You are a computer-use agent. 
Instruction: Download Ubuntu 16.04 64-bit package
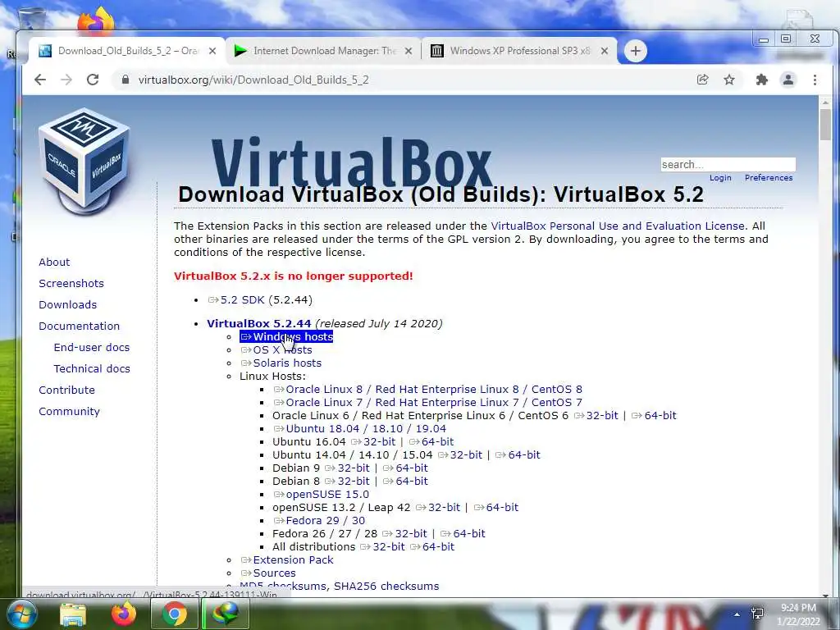[431, 442]
